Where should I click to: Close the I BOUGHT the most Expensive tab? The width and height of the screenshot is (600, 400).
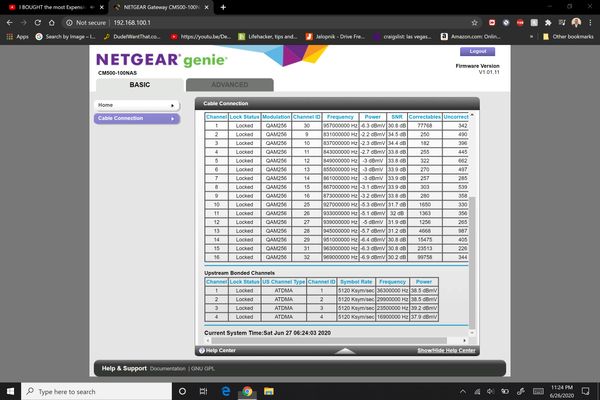101,7
